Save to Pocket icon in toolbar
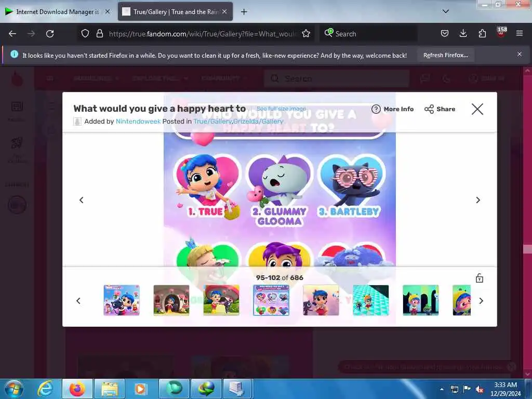The image size is (532, 399). point(445,34)
